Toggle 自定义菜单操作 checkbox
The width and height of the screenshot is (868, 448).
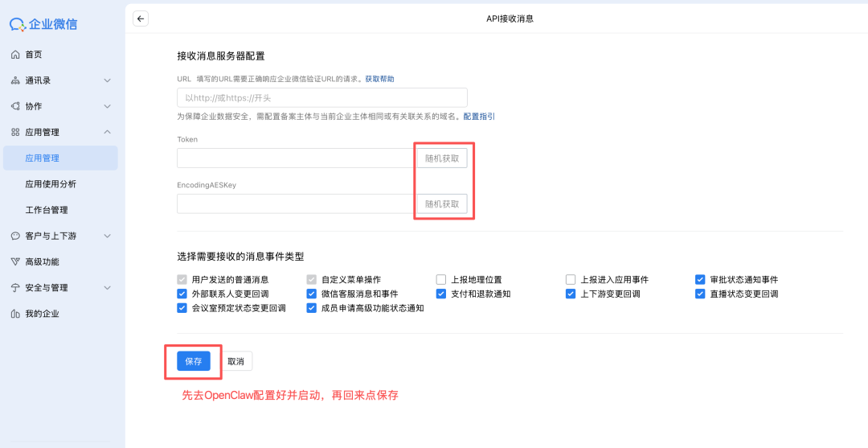311,280
